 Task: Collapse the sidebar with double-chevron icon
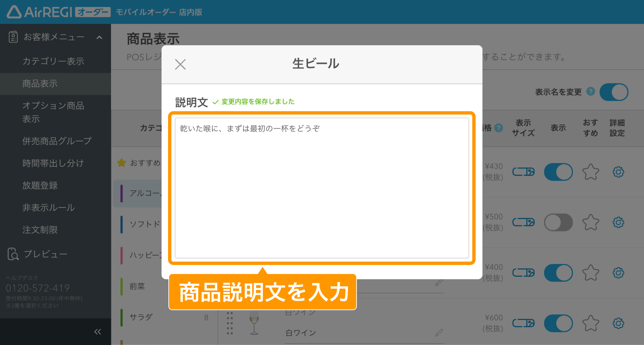point(98,332)
